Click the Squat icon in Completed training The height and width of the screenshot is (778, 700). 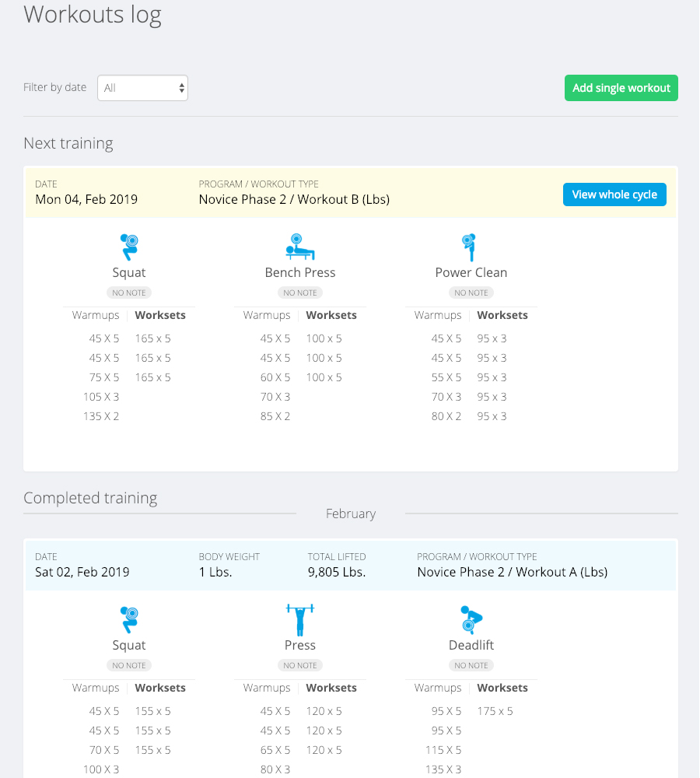click(x=129, y=620)
